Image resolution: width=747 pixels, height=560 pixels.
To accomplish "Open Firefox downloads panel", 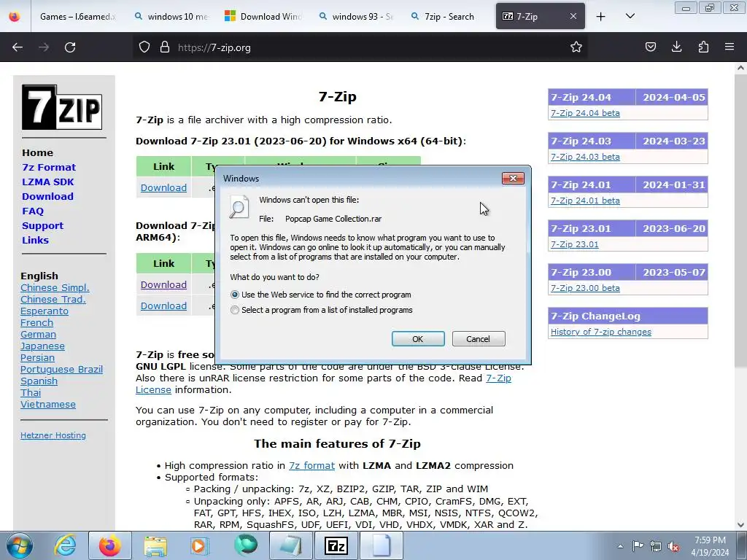I will (676, 47).
